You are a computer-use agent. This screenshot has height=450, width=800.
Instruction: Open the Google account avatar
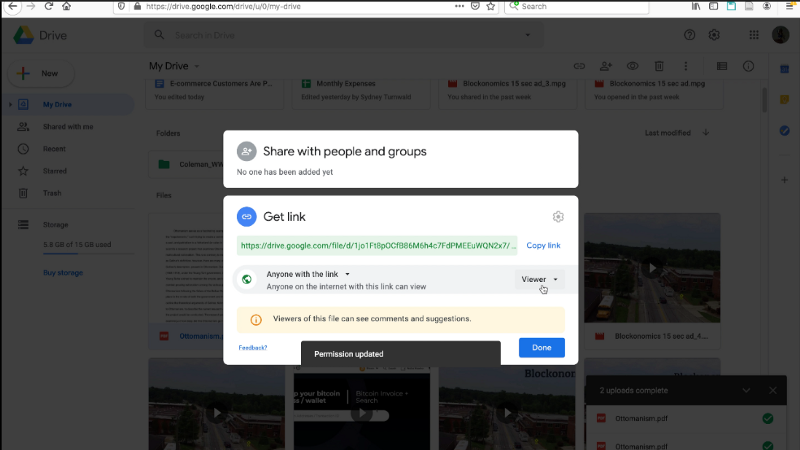coord(780,35)
